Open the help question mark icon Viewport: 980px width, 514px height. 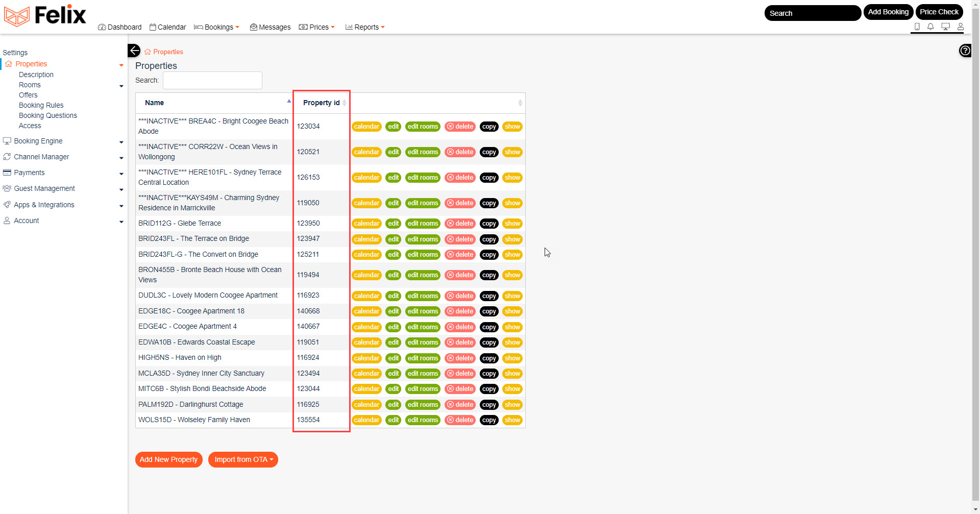point(965,51)
